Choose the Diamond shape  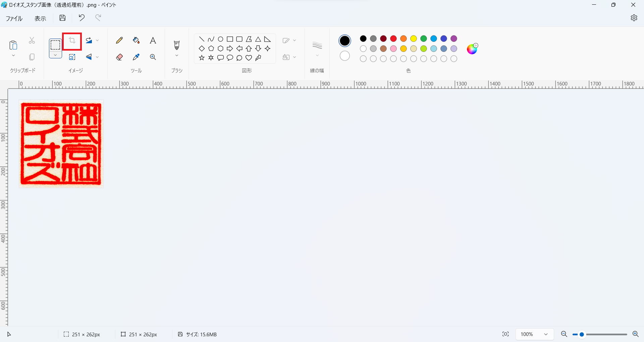(x=202, y=49)
